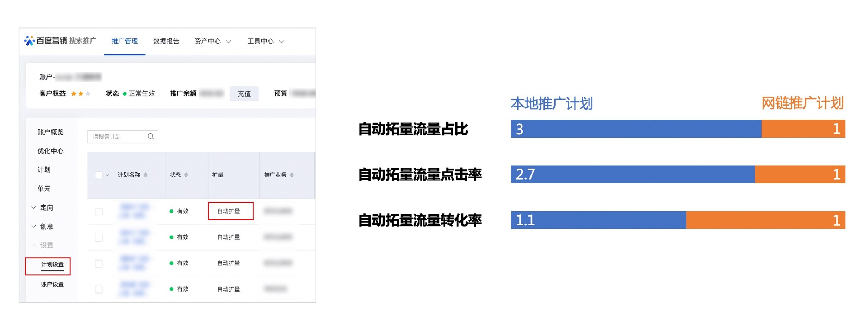Click the green 正常生效 status dot
This screenshot has width=868, height=331.
124,94
